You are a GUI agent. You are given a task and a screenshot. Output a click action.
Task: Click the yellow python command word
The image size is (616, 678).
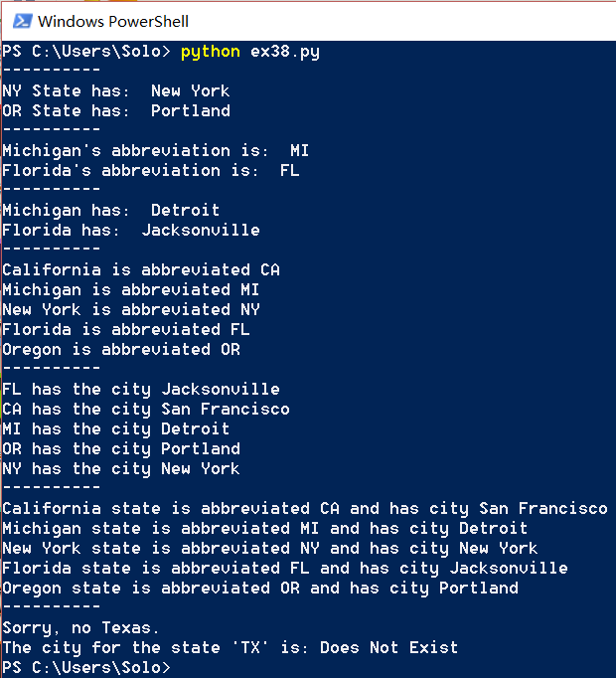click(210, 53)
